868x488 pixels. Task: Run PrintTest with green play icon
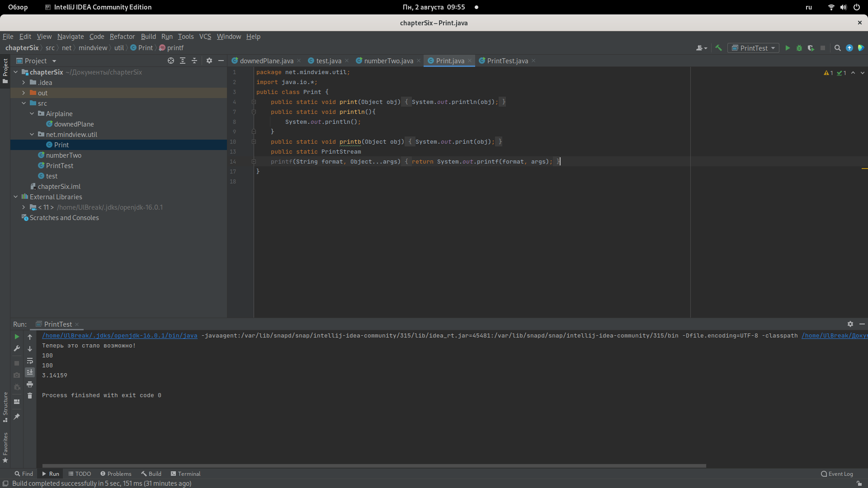pos(788,48)
